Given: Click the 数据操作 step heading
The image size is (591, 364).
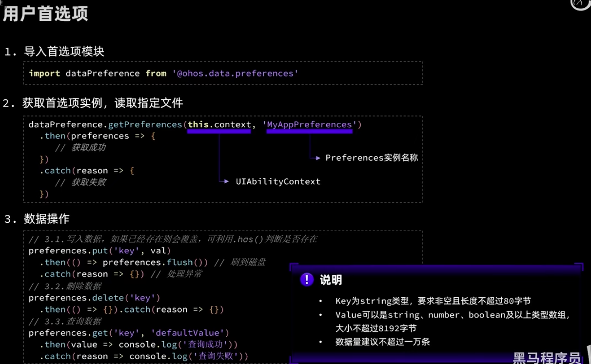Looking at the screenshot, I should coord(47,219).
